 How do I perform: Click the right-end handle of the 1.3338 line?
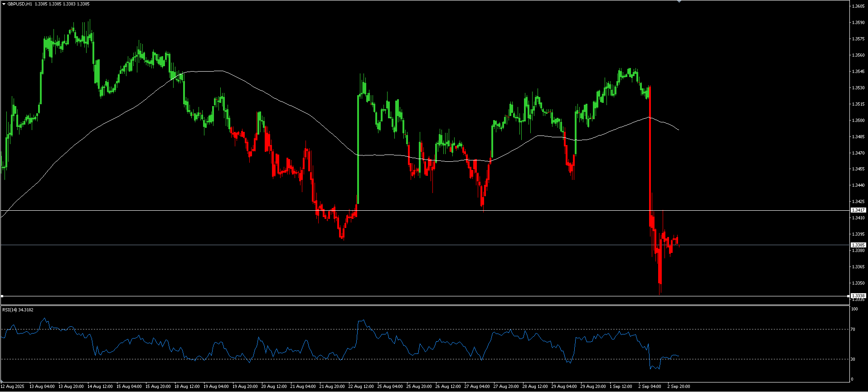(849, 296)
